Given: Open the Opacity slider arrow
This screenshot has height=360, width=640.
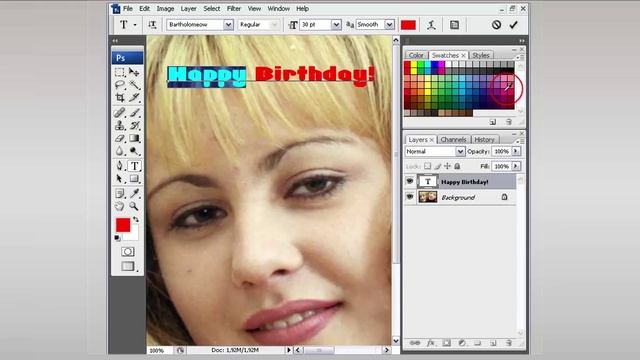Looking at the screenshot, I should point(516,151).
